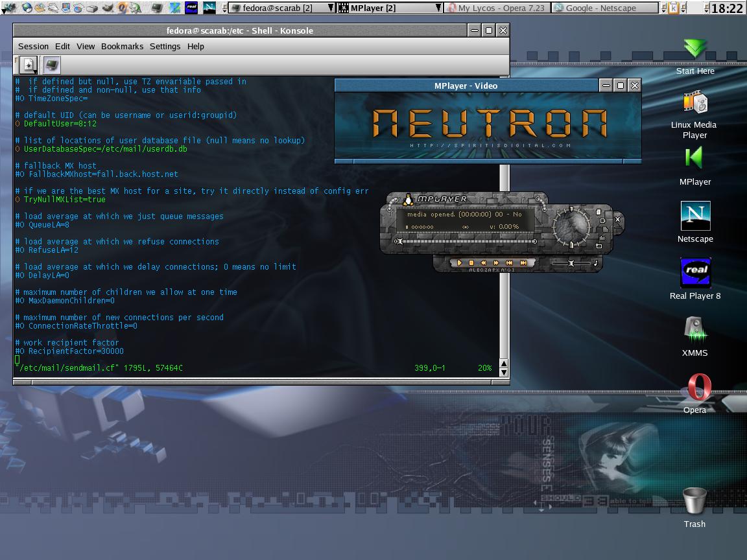Close the MPlayer skin with its X button

617,220
